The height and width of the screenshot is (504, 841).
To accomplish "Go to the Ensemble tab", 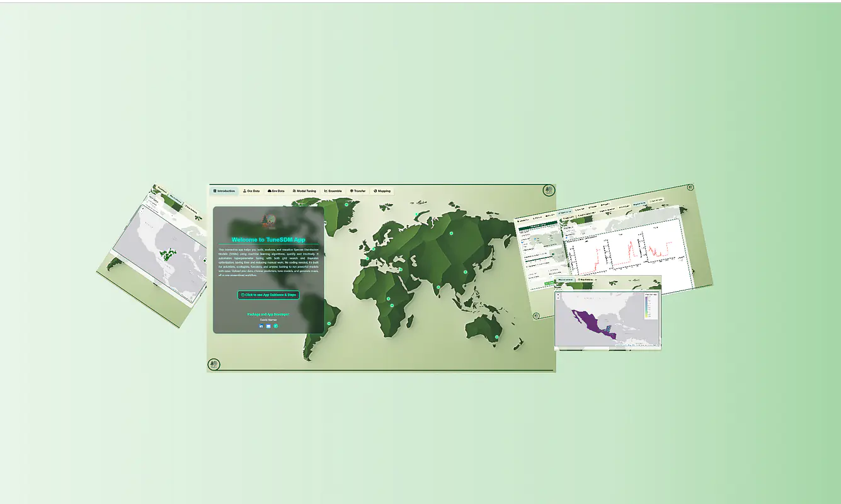I will 333,191.
